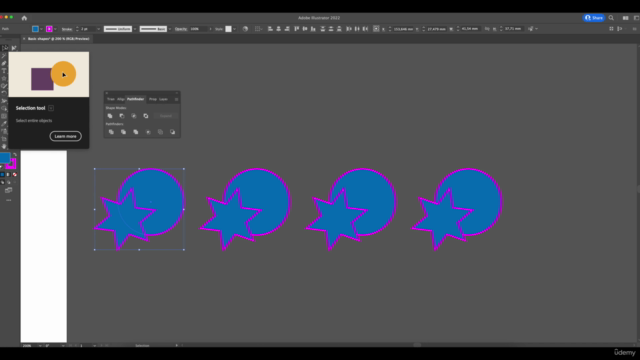Click Outline pathfinder icon

coord(160,132)
